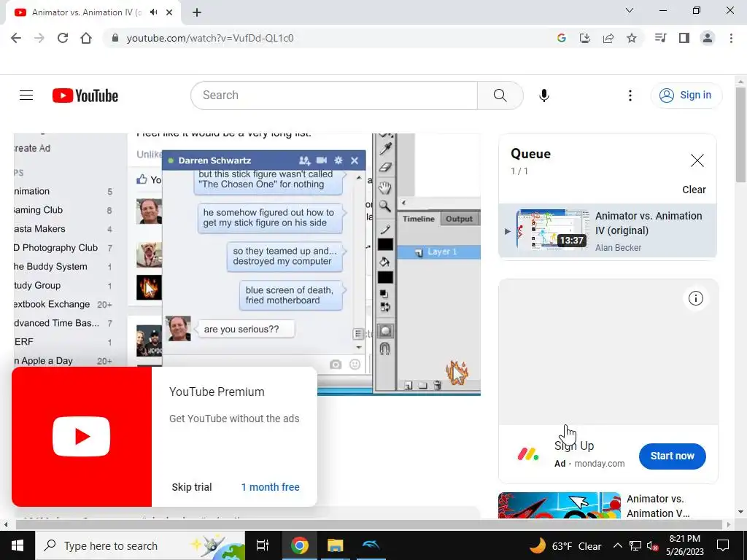This screenshot has width=747, height=560.
Task: Open YouTube settings three-dot menu
Action: (630, 96)
